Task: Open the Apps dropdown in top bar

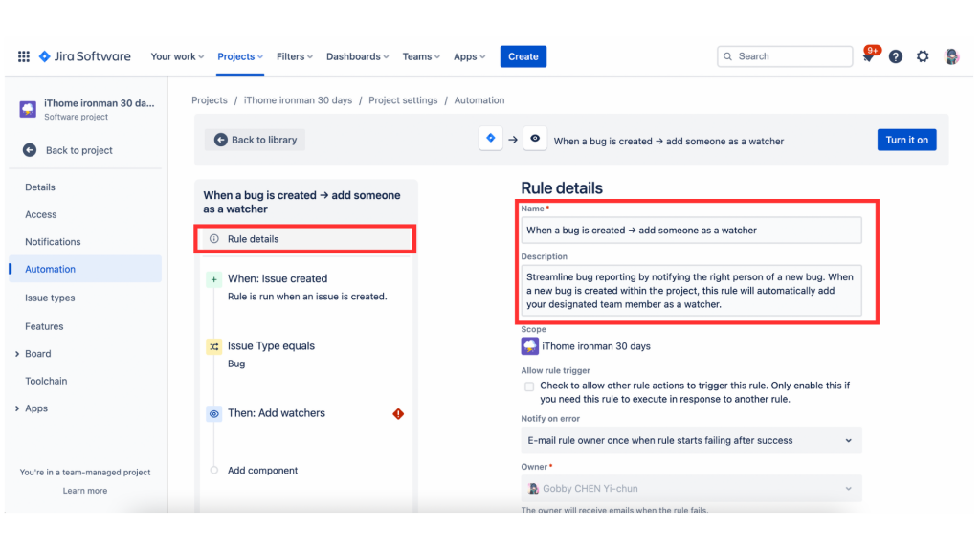Action: [x=469, y=56]
